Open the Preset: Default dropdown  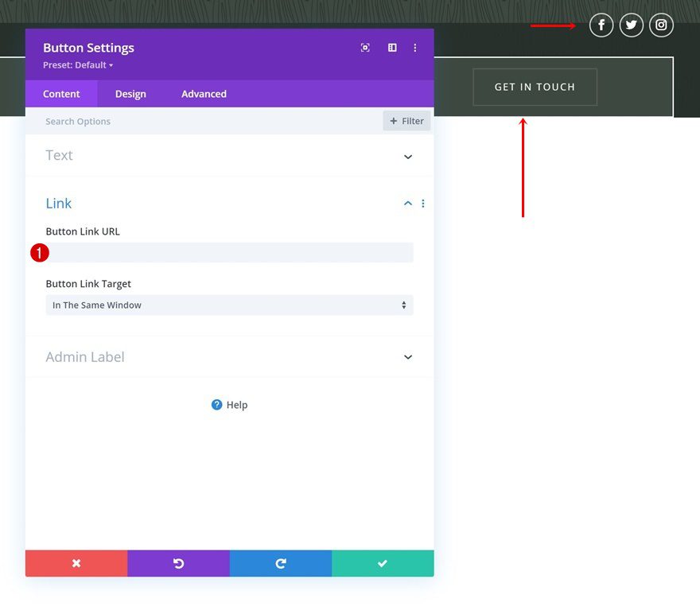[78, 65]
